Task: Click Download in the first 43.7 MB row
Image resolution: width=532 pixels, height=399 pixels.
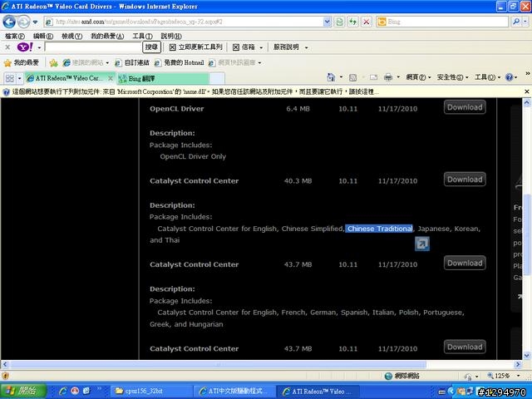Action: (x=465, y=263)
